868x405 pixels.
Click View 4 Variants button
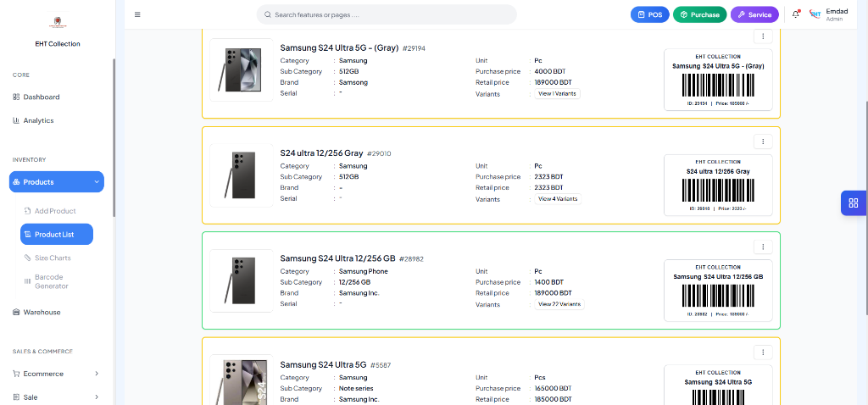(558, 198)
